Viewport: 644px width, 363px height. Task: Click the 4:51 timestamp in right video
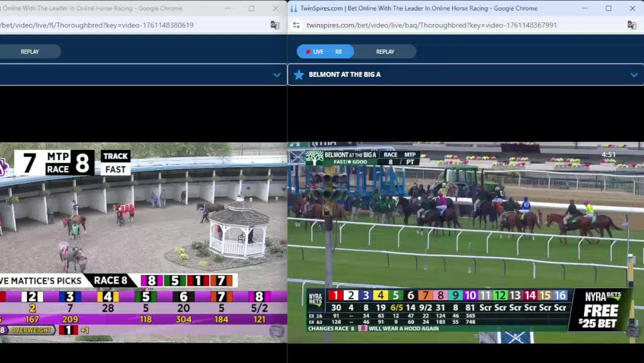point(608,155)
